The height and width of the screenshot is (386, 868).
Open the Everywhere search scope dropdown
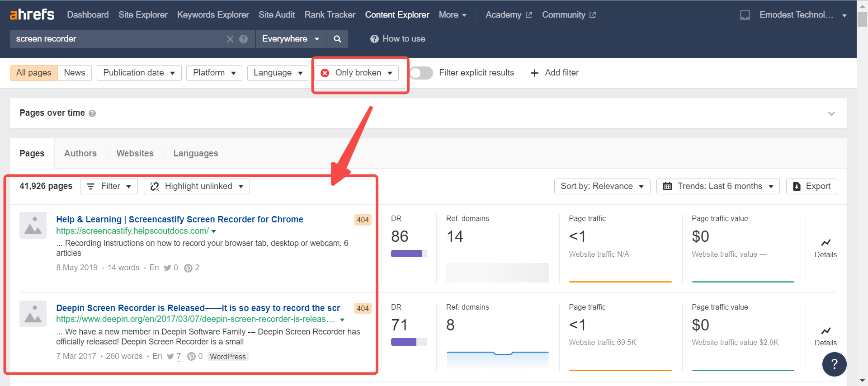291,39
